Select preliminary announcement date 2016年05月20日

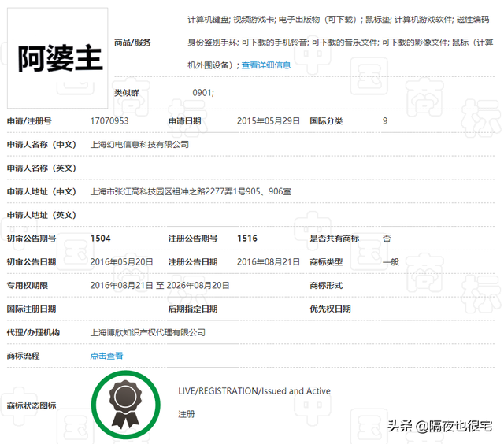point(121,262)
